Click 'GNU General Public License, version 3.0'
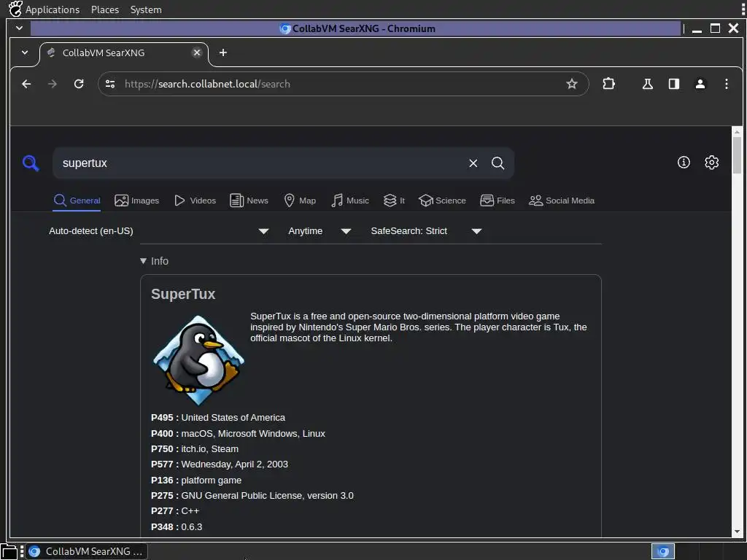This screenshot has height=560, width=747. point(267,496)
